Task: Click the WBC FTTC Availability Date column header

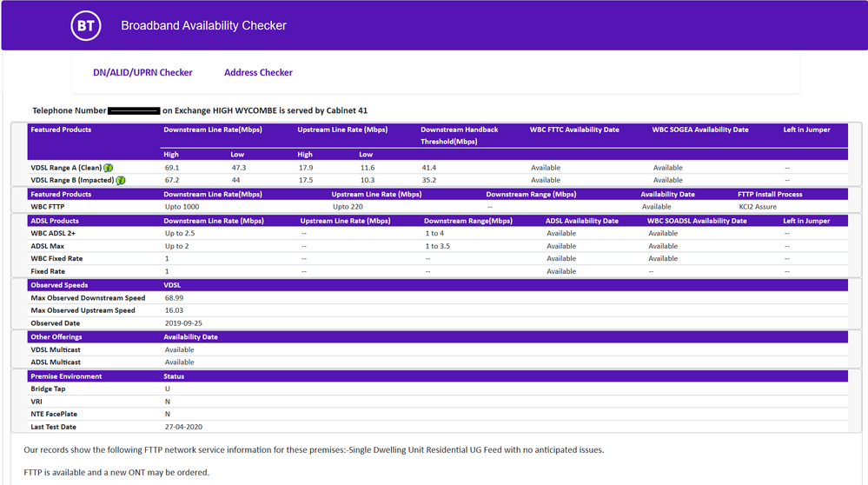Action: click(574, 130)
